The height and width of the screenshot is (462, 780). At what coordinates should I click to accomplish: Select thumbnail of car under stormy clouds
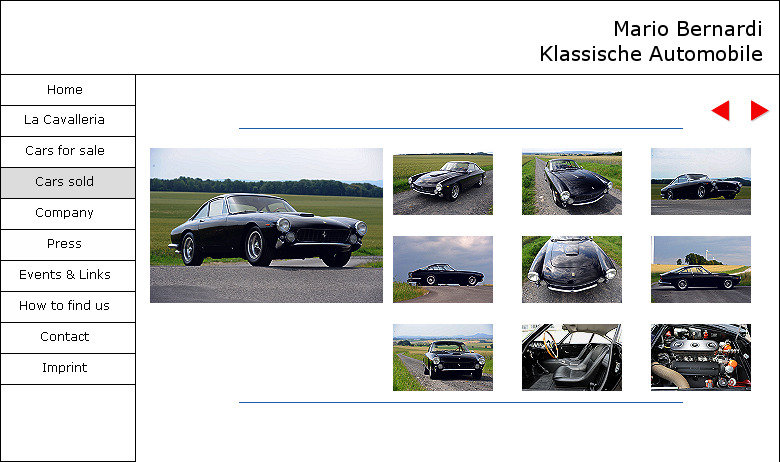pyautogui.click(x=443, y=270)
